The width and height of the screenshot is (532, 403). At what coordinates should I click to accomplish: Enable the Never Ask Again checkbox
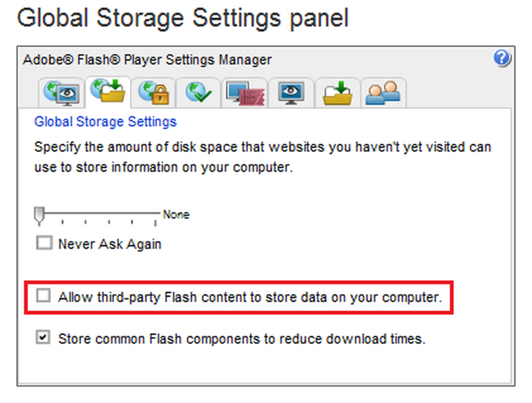44,244
